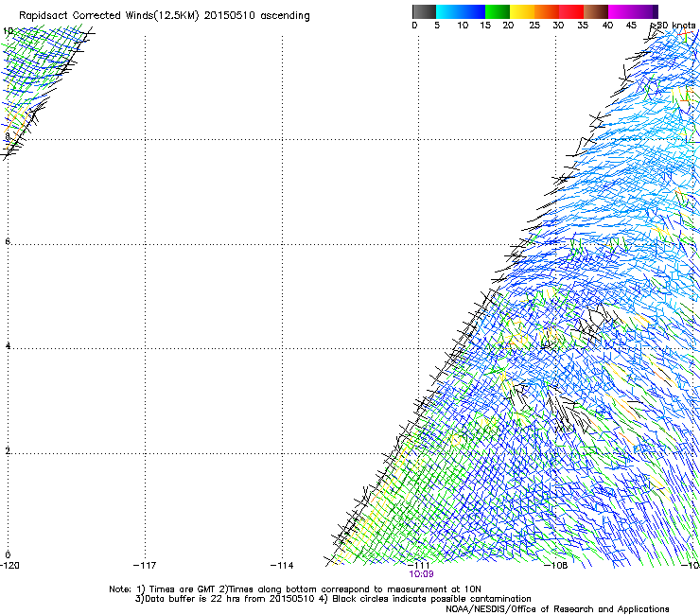Click the -111 longitude axis label

(x=419, y=566)
